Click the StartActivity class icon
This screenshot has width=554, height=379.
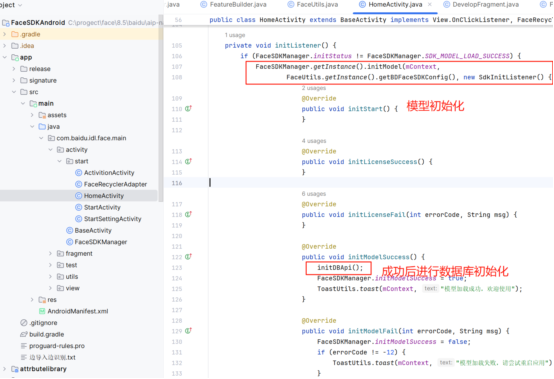(x=78, y=207)
